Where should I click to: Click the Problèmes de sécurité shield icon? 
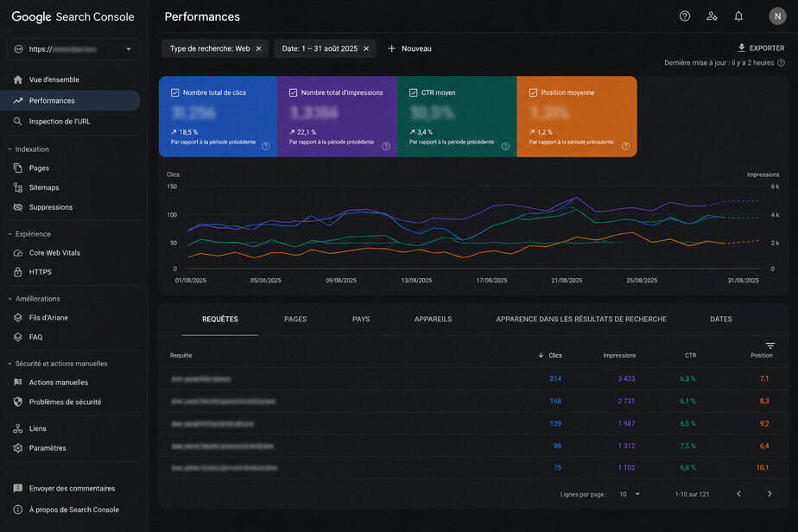(x=18, y=402)
